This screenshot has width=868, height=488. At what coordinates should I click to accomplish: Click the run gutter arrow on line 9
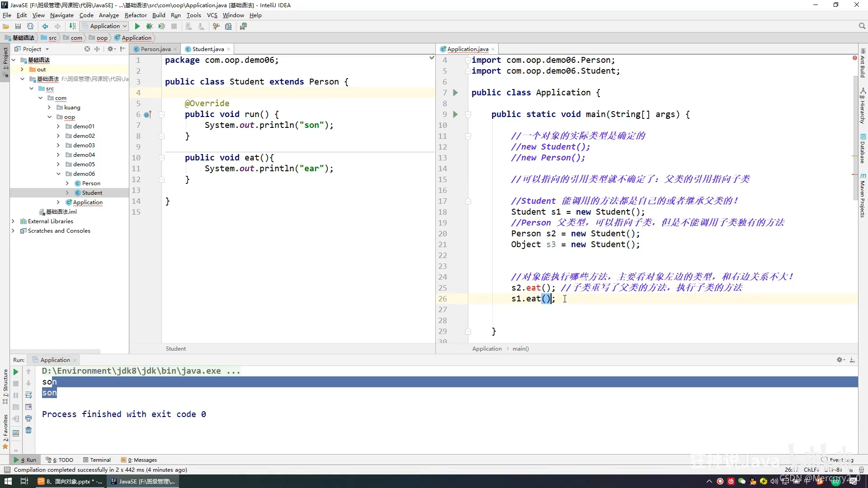(455, 114)
